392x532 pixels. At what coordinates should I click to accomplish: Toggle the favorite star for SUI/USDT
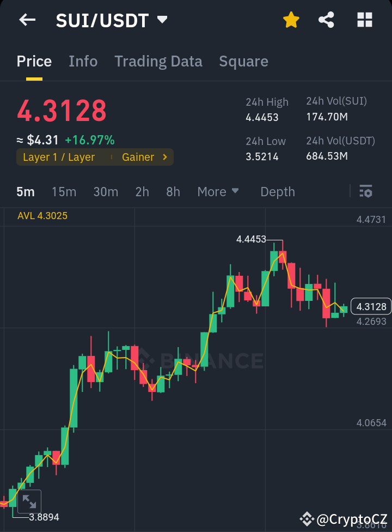(x=291, y=20)
